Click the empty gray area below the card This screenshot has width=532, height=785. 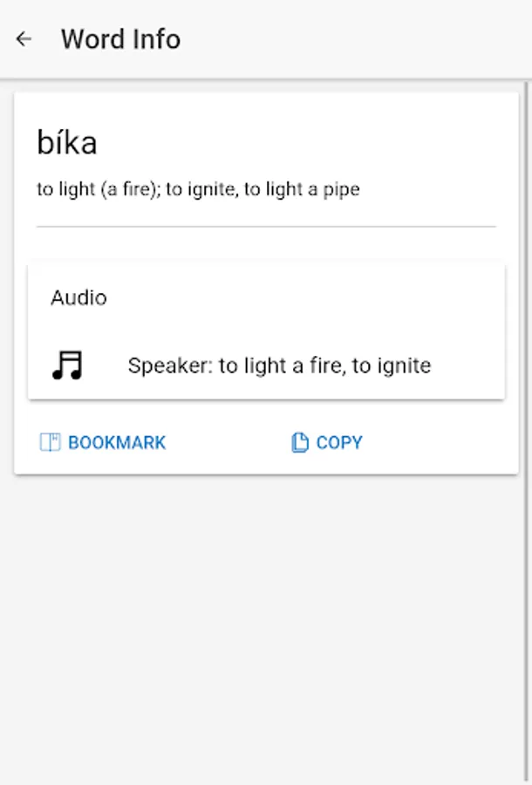coord(266,628)
